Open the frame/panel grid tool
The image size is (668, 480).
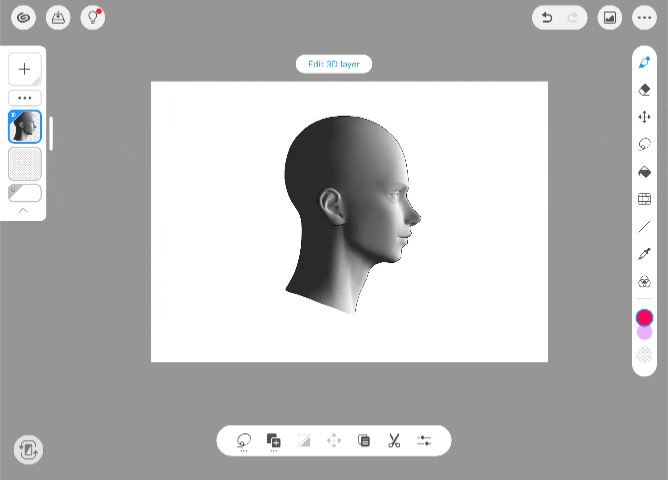tap(644, 199)
